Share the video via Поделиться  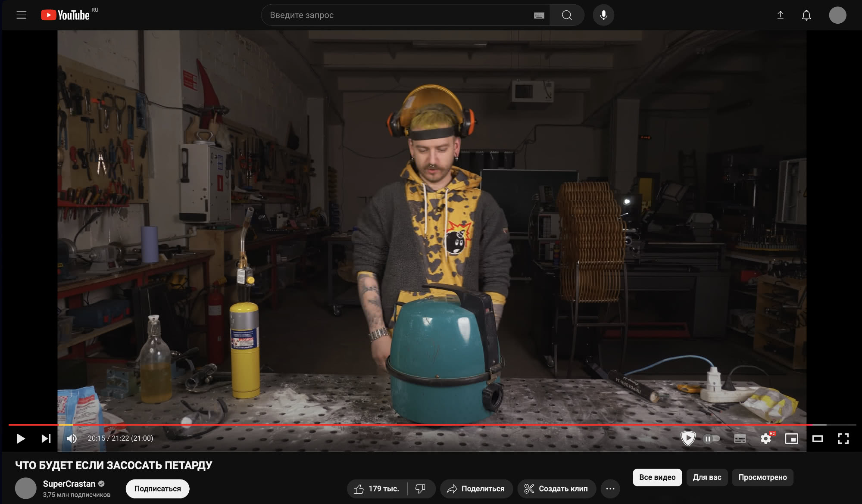pos(476,488)
